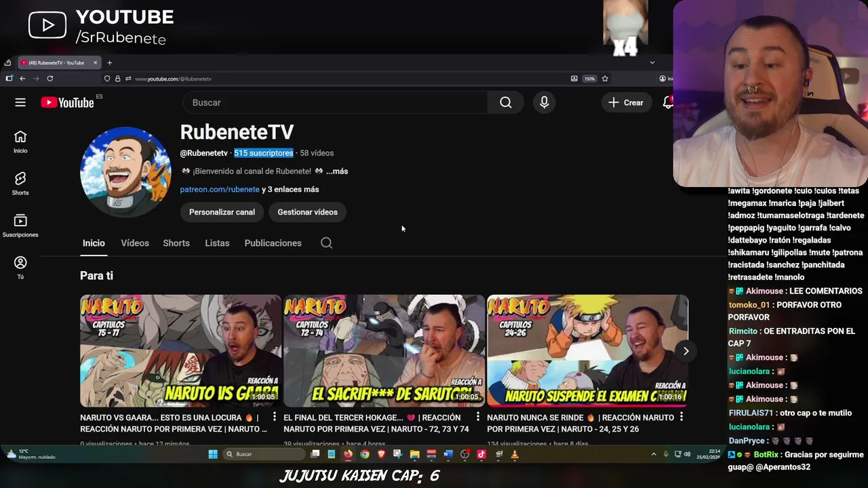The height and width of the screenshot is (488, 868).
Task: Show hidden system tray icons
Action: [654, 454]
